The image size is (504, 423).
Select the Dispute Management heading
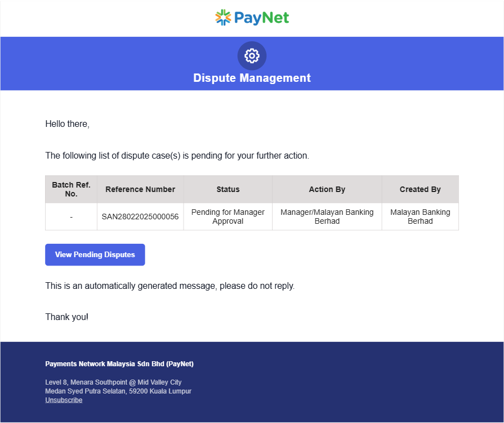pyautogui.click(x=252, y=78)
